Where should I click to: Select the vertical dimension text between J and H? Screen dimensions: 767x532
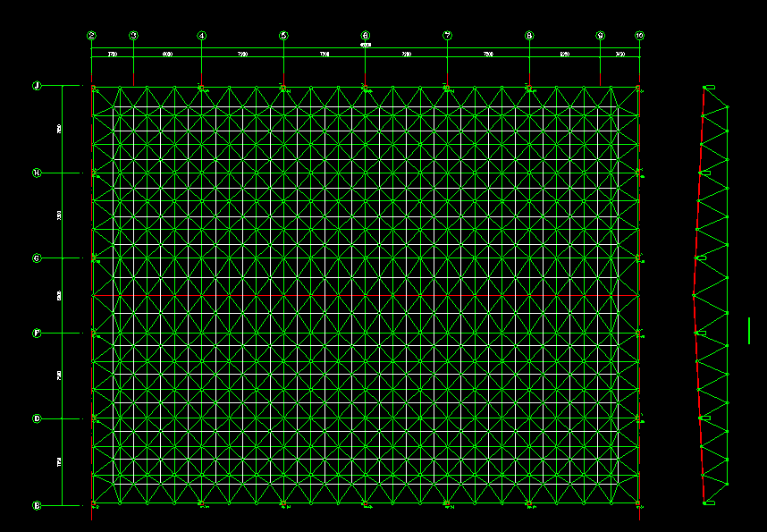click(x=60, y=130)
